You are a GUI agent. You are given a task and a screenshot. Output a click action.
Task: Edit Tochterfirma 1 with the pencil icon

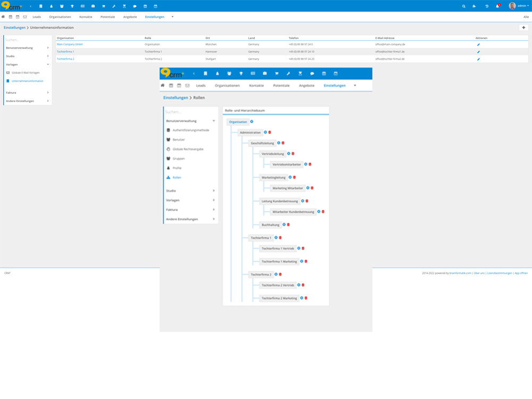coord(478,52)
